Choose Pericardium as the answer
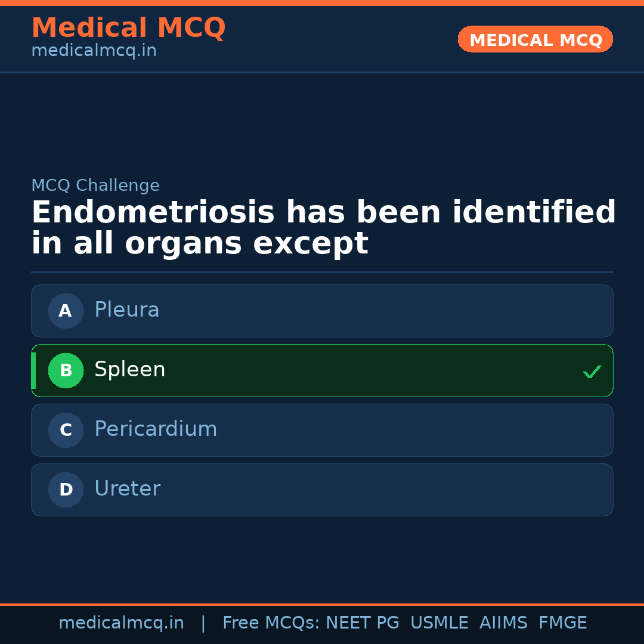 (322, 430)
